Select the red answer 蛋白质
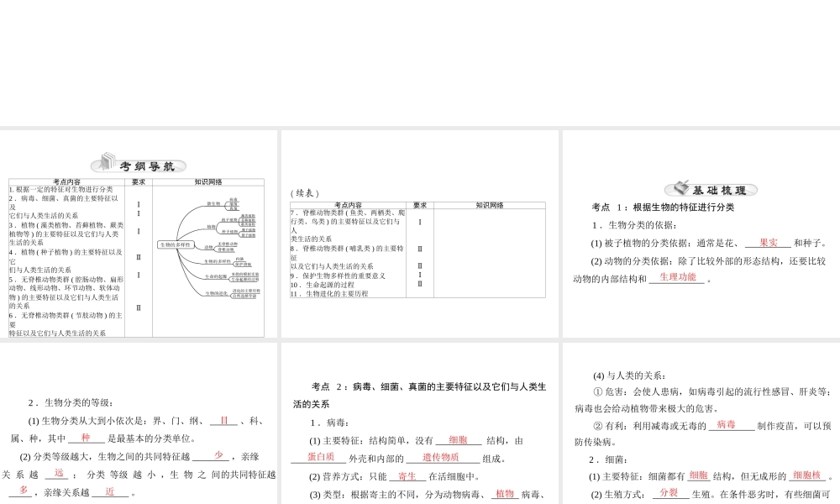 click(321, 456)
